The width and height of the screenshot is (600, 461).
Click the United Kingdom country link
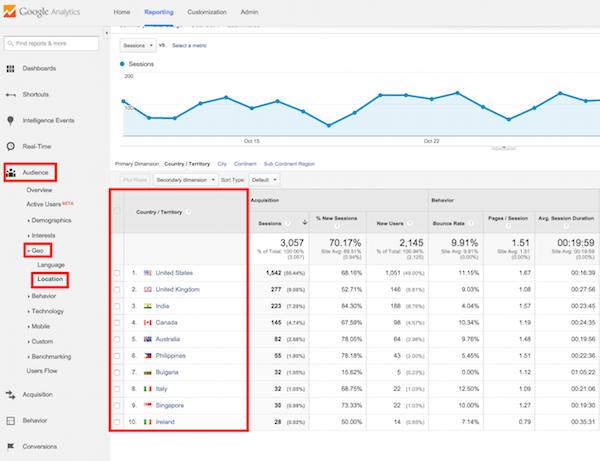click(x=180, y=289)
